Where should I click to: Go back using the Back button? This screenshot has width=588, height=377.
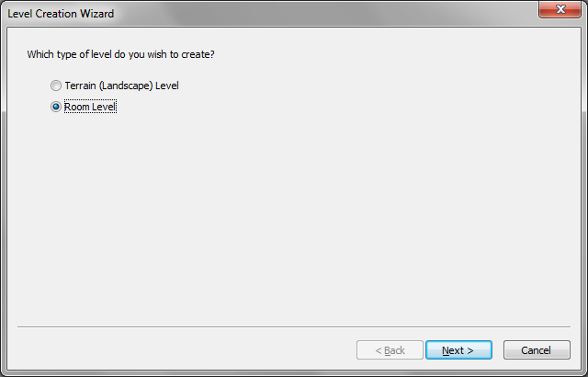tap(390, 350)
